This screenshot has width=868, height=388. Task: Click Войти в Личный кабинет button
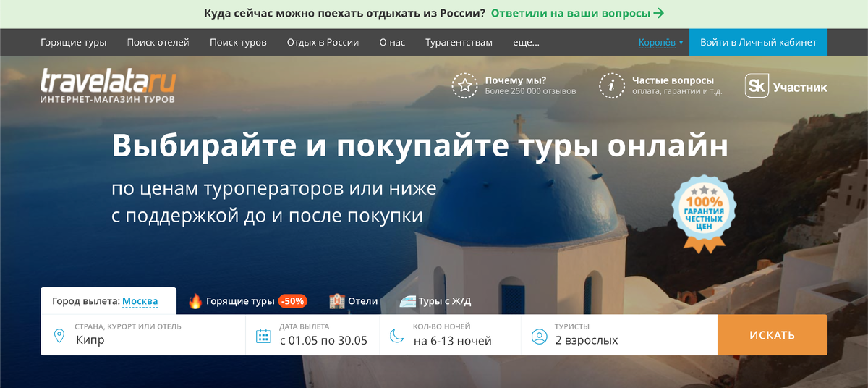coord(758,43)
